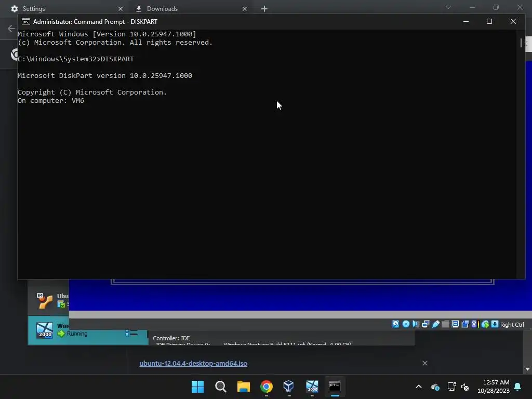Click the Right Ctrl host key label
This screenshot has width=532, height=399.
(512, 325)
